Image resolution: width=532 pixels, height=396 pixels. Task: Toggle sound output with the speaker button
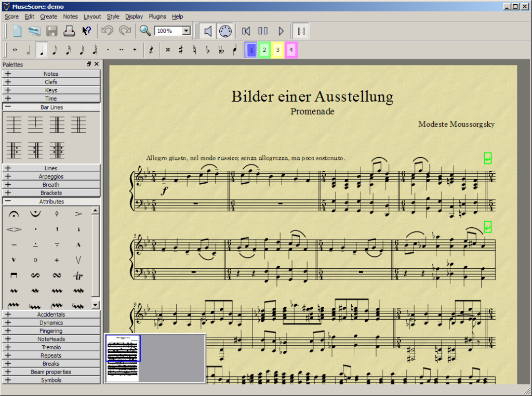[x=208, y=31]
